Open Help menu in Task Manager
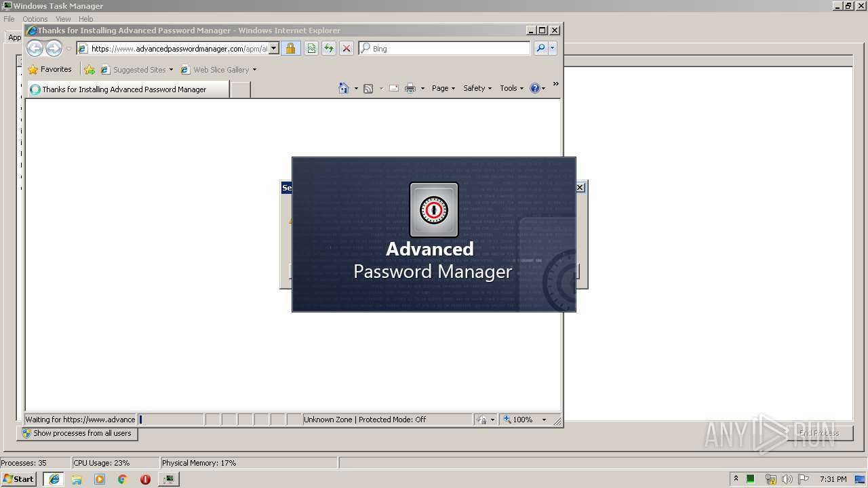 click(85, 19)
